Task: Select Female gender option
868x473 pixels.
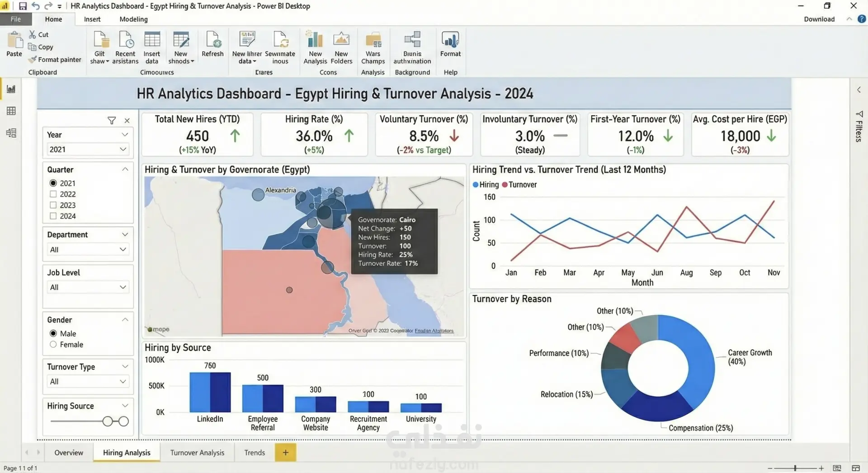Action: pos(53,344)
